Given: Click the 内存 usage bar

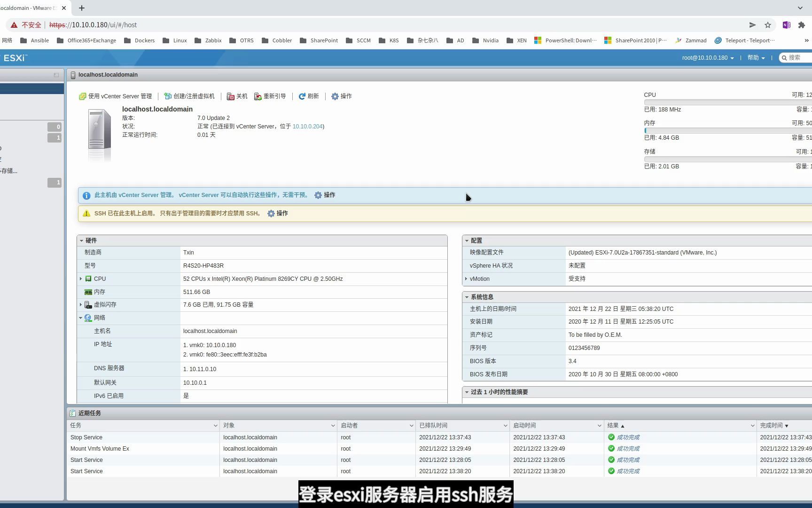Looking at the screenshot, I should click(728, 130).
